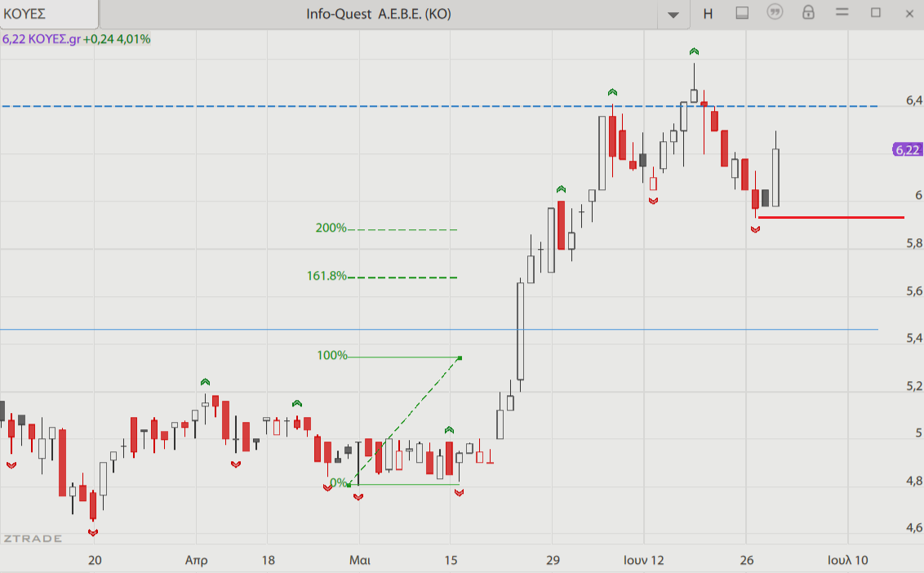Click the Μαι date axis label
The height and width of the screenshot is (573, 924).
(x=359, y=560)
